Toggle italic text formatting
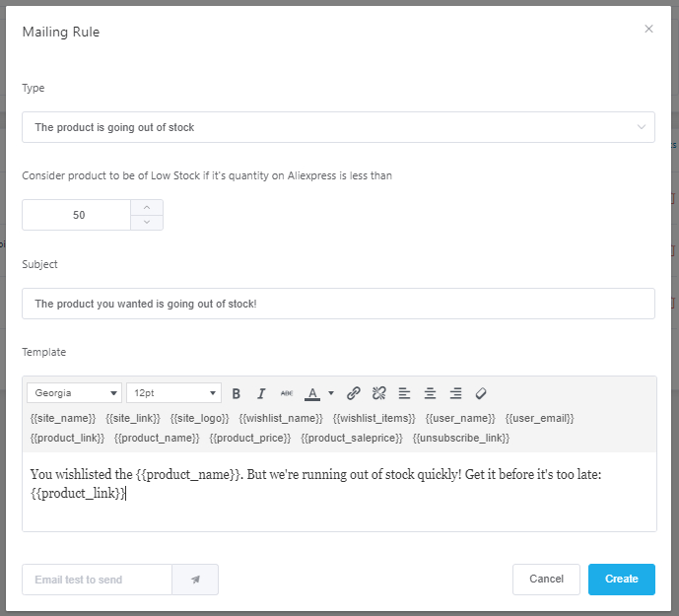 (261, 393)
